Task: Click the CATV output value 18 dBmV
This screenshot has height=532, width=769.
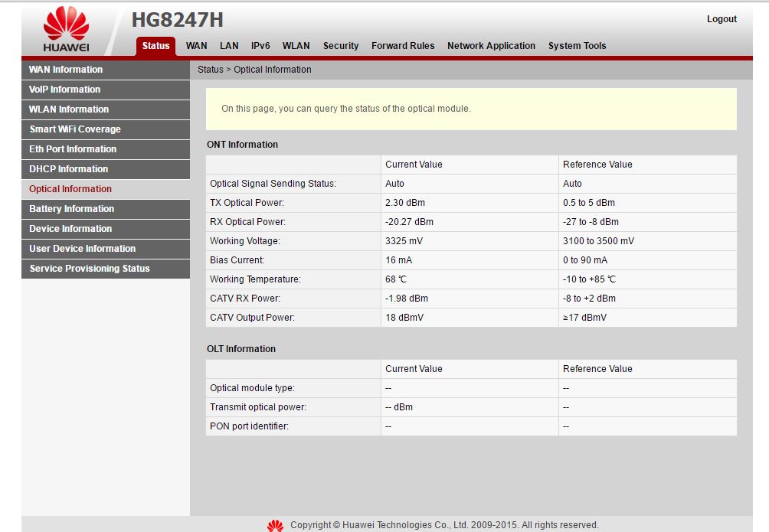Action: tap(404, 318)
